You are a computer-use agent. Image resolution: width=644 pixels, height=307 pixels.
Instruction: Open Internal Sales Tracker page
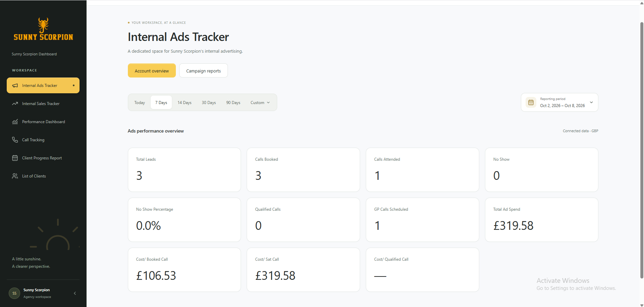(x=43, y=104)
